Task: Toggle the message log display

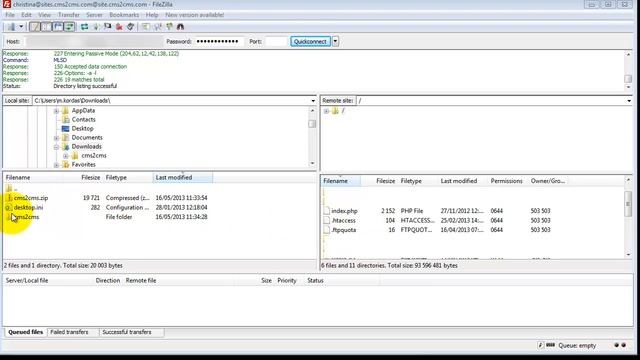Action: [35, 27]
